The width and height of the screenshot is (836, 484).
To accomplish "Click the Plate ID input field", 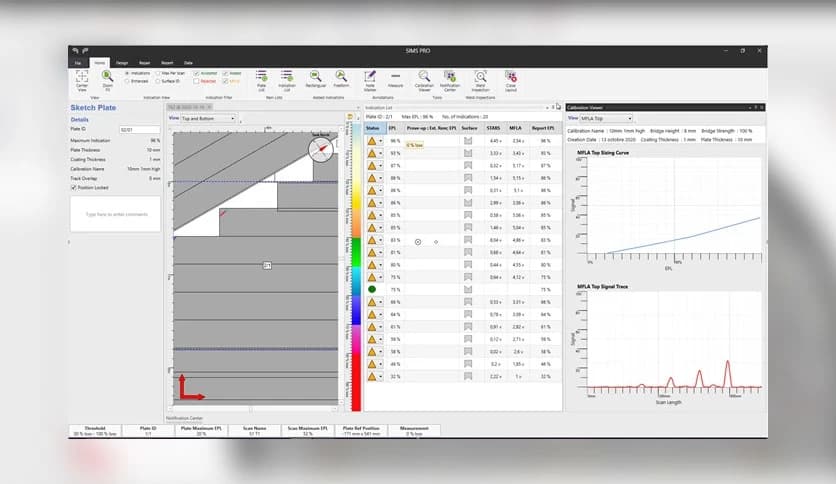I will [x=139, y=130].
